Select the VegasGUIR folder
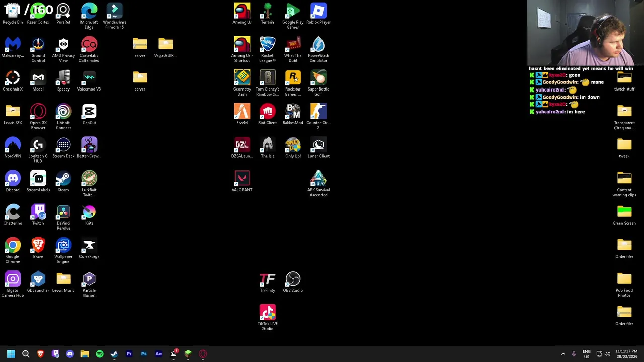The height and width of the screenshot is (362, 644). (x=166, y=47)
